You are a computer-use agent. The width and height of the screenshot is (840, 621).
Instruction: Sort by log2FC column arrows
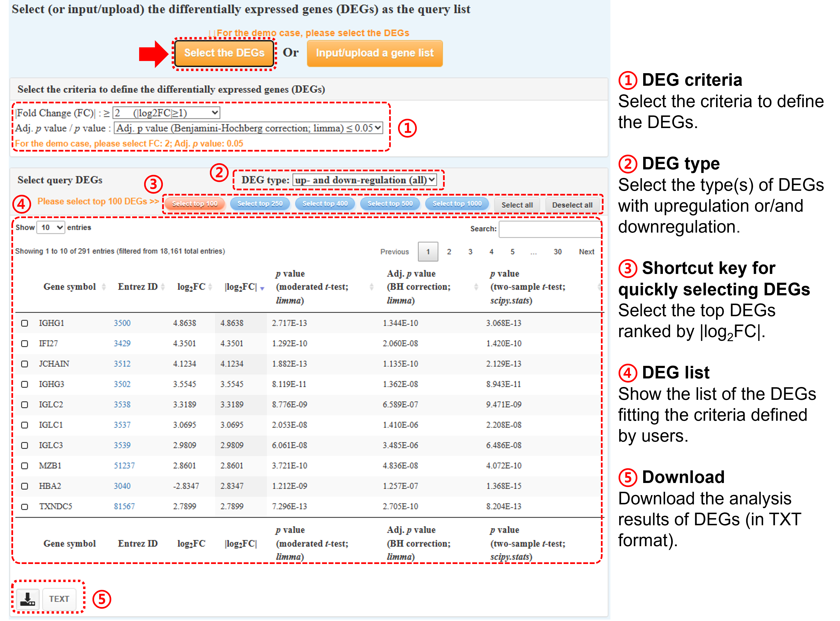tap(210, 287)
